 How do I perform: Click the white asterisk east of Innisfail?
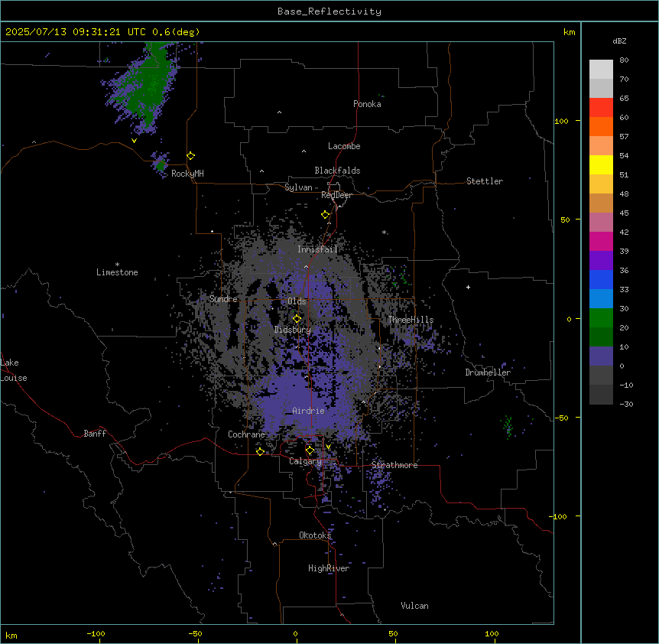pos(384,232)
